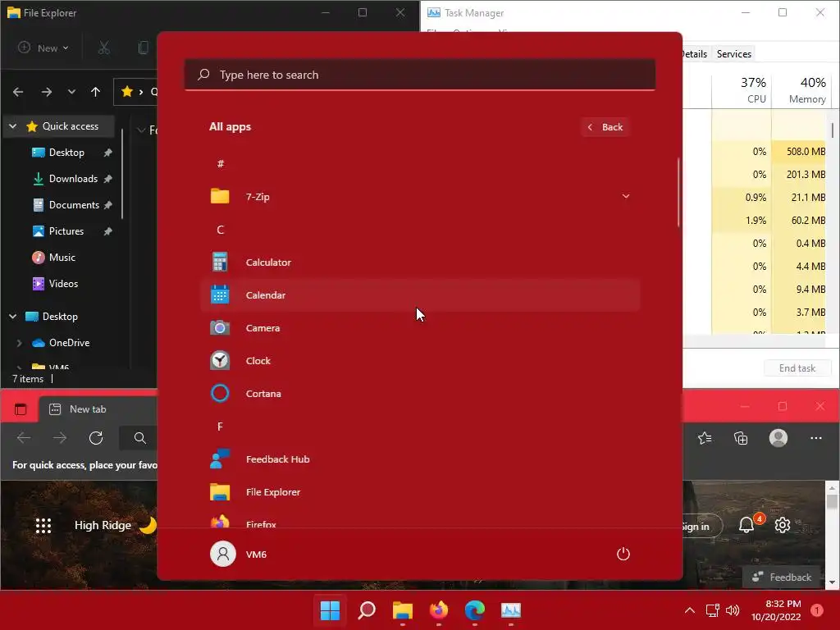The height and width of the screenshot is (630, 840).
Task: Click the Back button in All apps
Action: [x=605, y=127]
